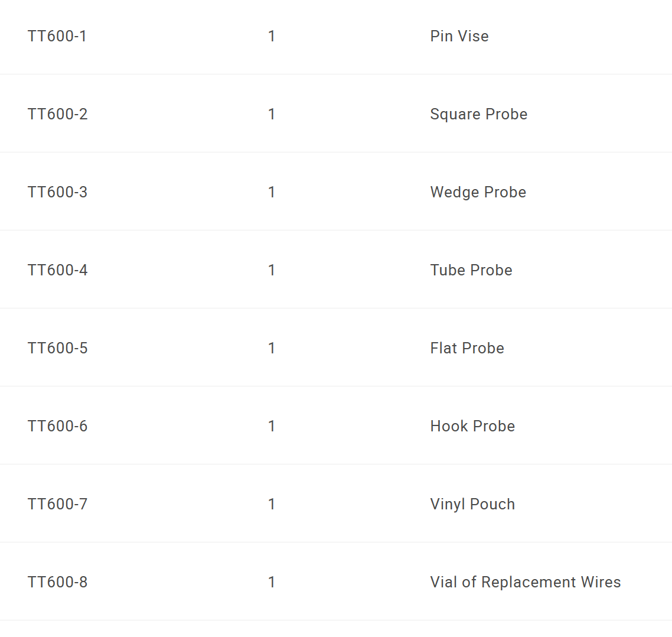Viewport: 672px width, 637px height.
Task: Click the Vial of Replacement Wires text
Action: (x=526, y=583)
